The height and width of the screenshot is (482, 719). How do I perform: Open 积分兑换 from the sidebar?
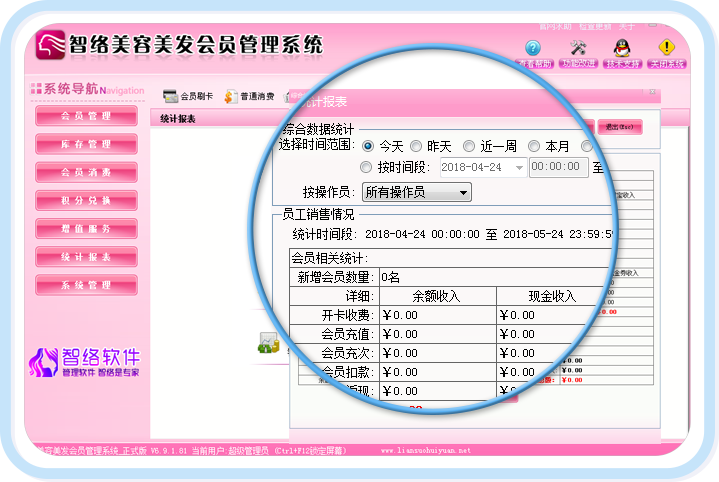(x=86, y=200)
